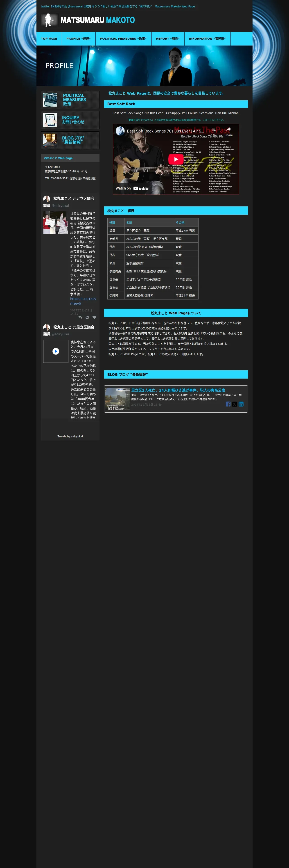This screenshot has width=289, height=868.
Task: Click the MATSUMARU MAKOTO site title
Action: 97,20
